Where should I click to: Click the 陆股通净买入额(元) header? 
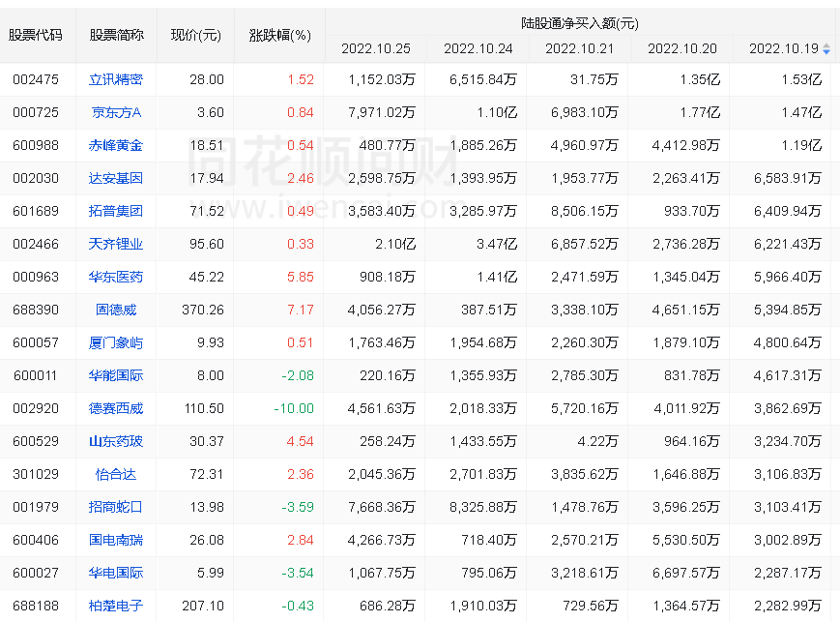coord(580,23)
